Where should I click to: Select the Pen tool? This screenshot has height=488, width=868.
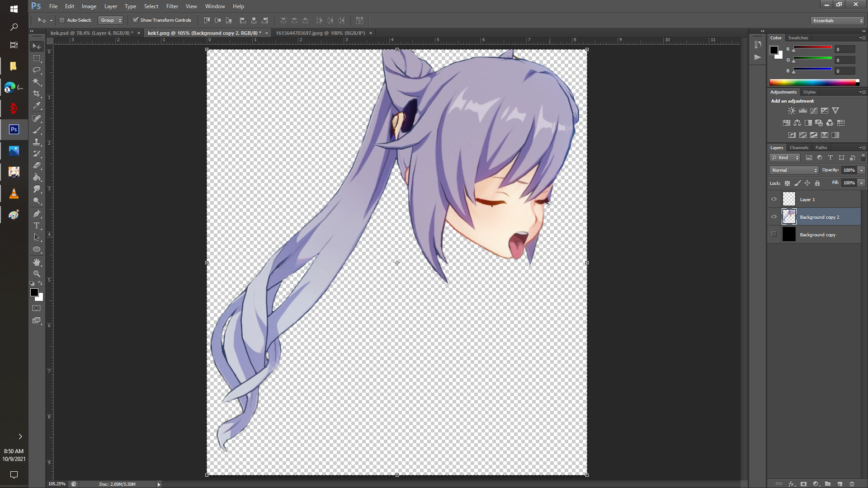click(37, 214)
